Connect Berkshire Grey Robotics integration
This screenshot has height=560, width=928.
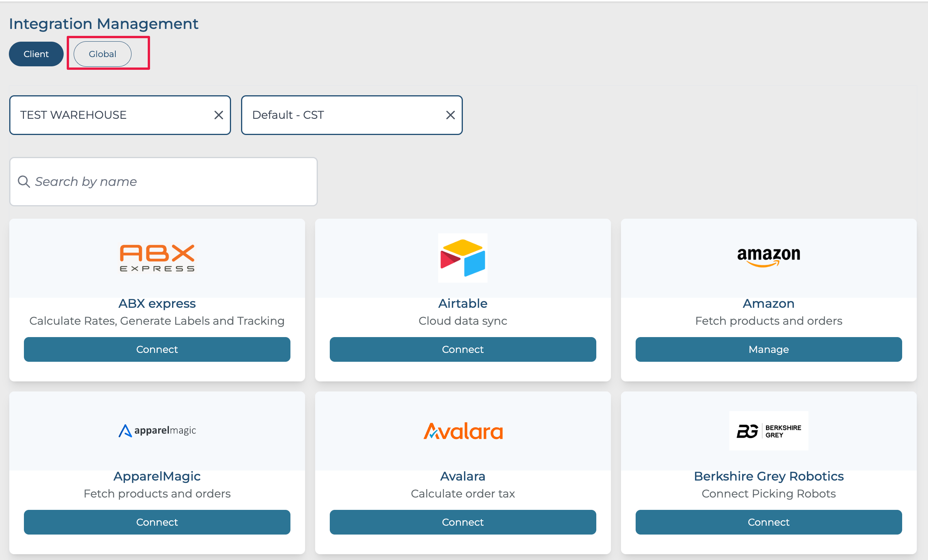[768, 522]
